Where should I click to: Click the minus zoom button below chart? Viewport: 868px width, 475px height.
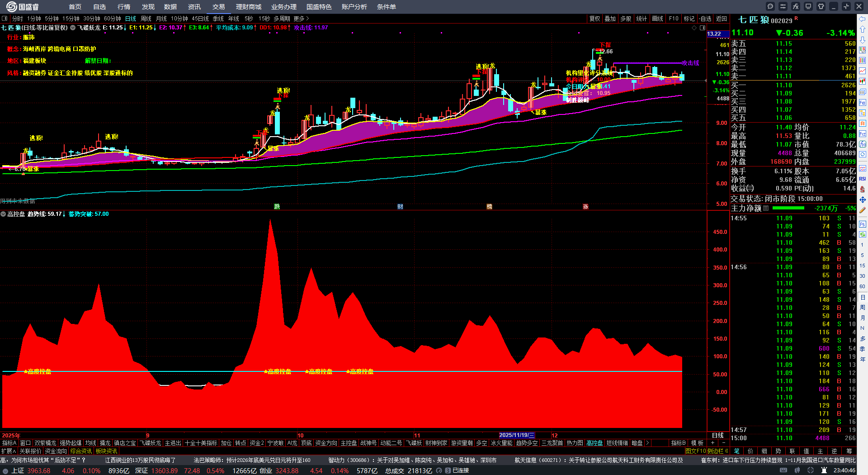coord(723,443)
